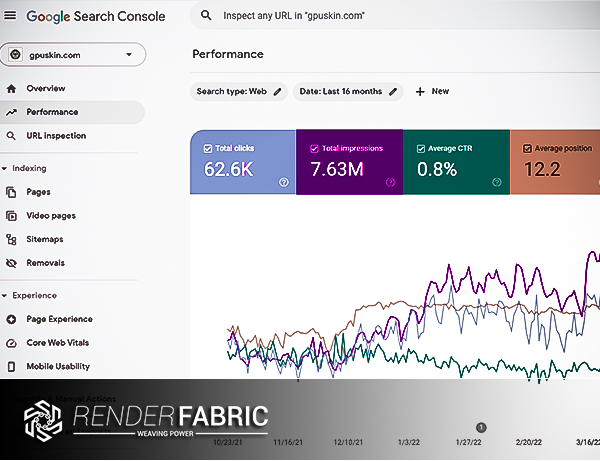Click the Page Experience icon
600x461 pixels.
[x=11, y=319]
